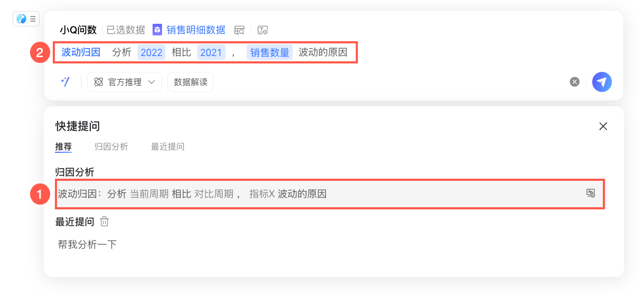Switch to the 归因分析 tab
This screenshot has height=295, width=644.
[111, 146]
